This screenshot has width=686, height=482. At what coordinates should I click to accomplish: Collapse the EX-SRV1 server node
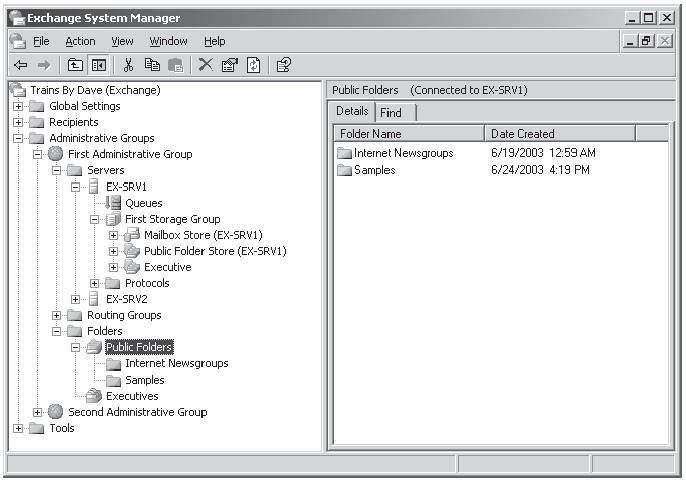pos(75,187)
